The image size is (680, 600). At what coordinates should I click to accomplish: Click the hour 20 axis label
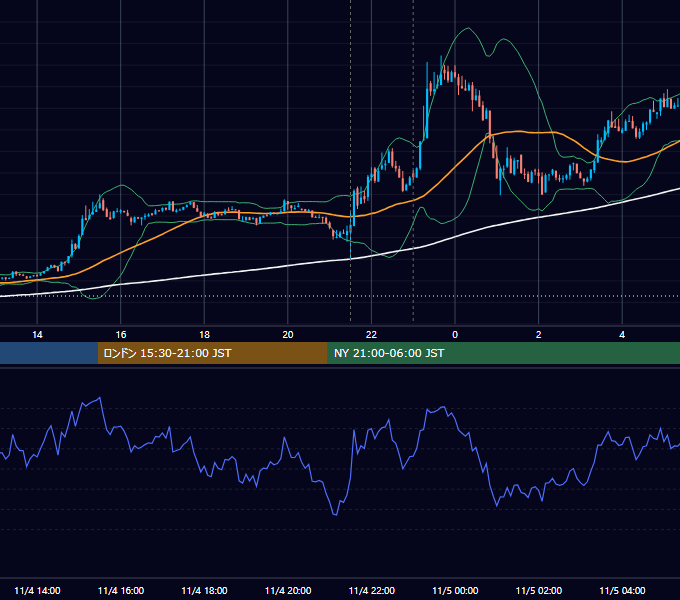[x=288, y=335]
